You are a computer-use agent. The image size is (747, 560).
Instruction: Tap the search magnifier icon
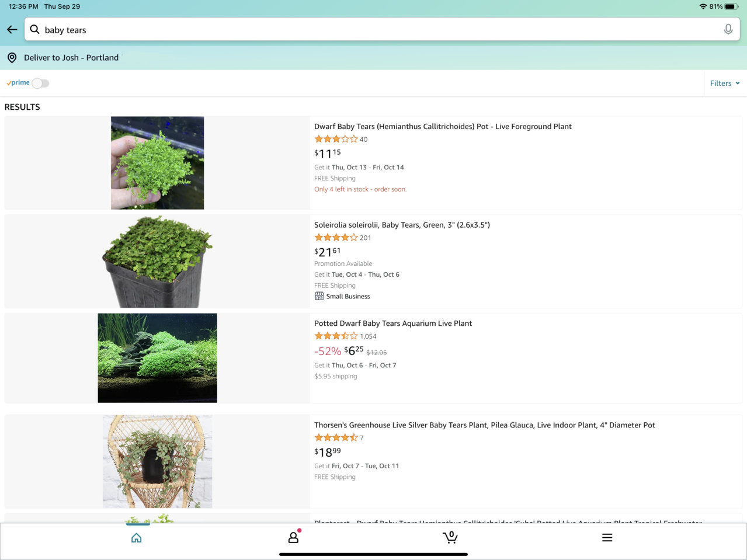pyautogui.click(x=34, y=29)
